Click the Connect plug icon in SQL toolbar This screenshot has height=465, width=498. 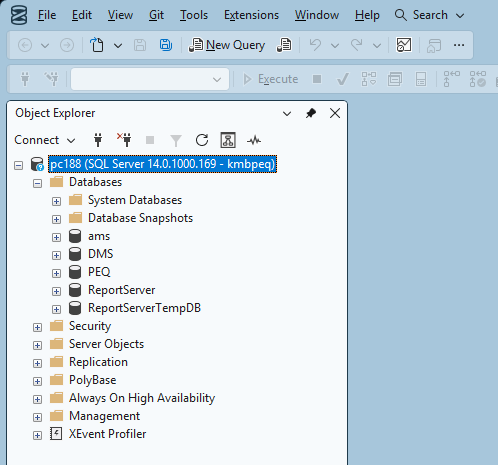pos(25,79)
